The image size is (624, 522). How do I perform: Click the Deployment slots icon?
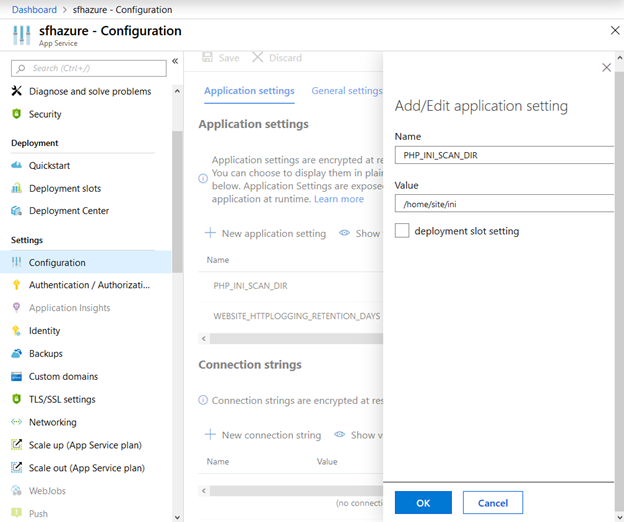(x=16, y=188)
